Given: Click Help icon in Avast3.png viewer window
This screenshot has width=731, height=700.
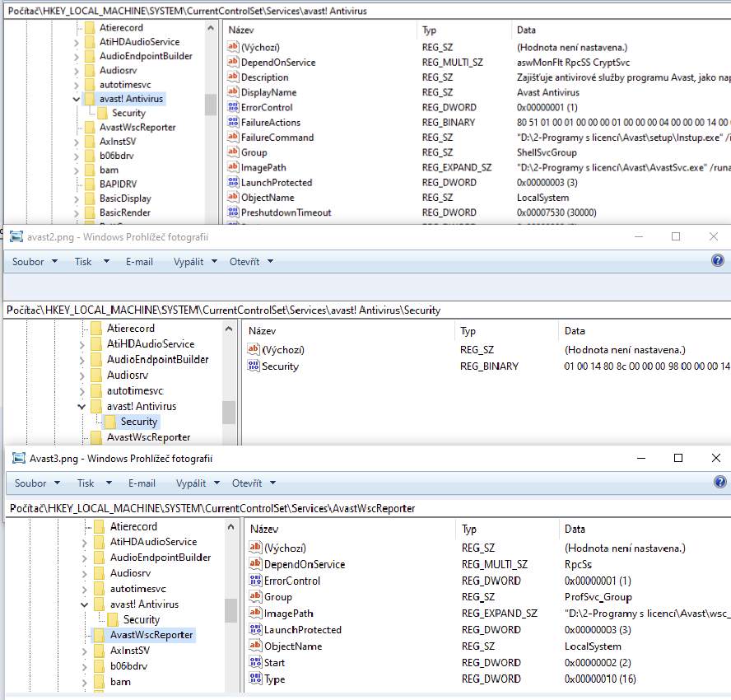Looking at the screenshot, I should pyautogui.click(x=719, y=483).
